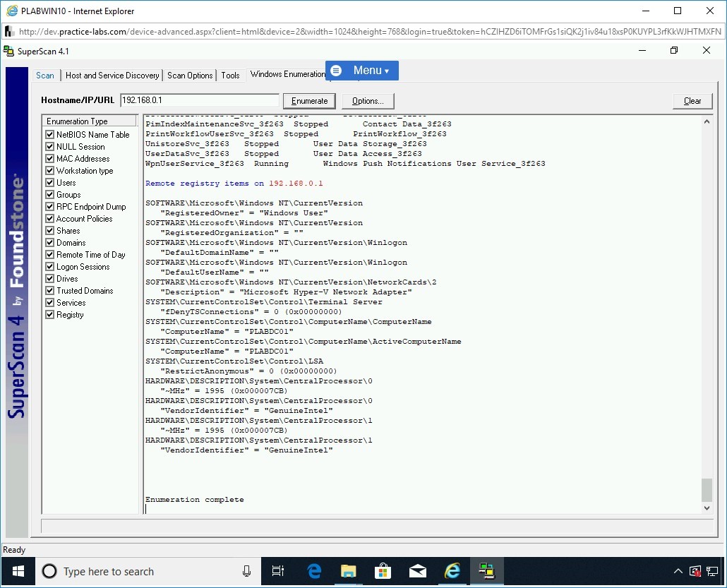Screen dimensions: 727x588
Task: Open Host and Service Discovery tab
Action: 112,76
